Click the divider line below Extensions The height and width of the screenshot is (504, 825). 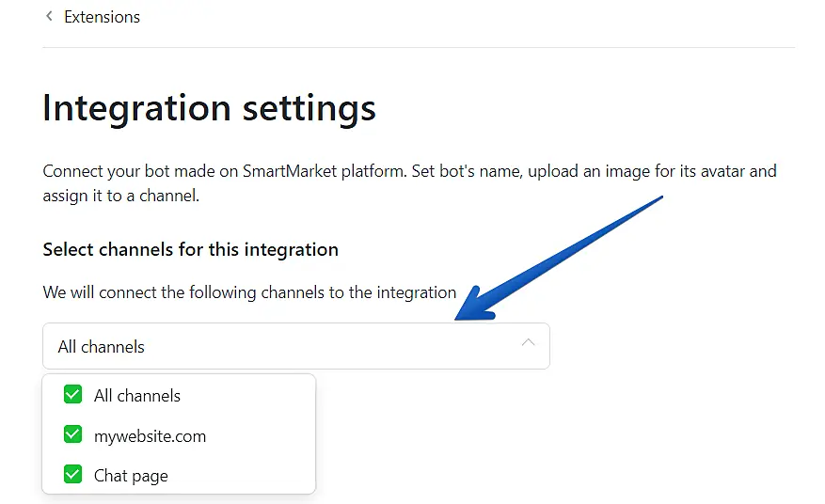(x=419, y=47)
